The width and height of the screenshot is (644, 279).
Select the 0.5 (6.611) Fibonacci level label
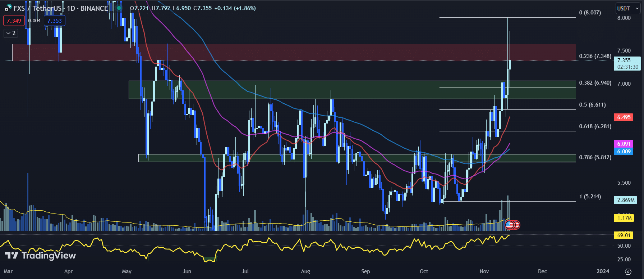[592, 105]
